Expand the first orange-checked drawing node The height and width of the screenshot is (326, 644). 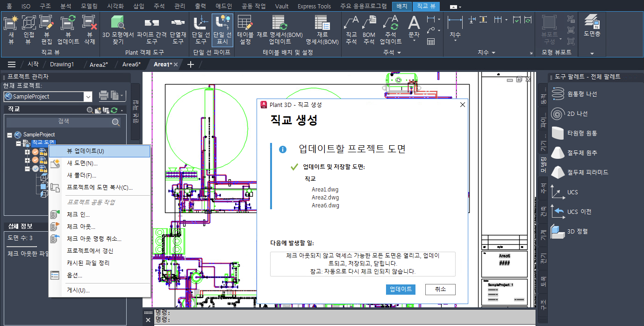click(x=27, y=152)
